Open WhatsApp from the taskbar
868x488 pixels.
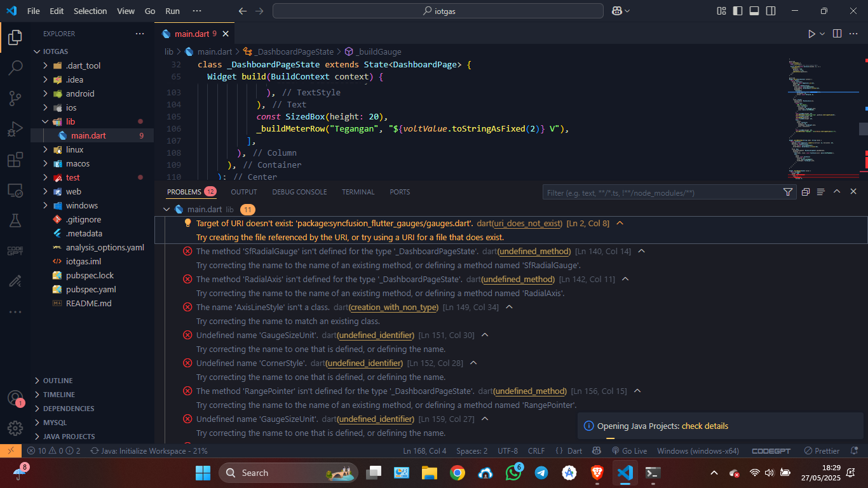coord(513,473)
